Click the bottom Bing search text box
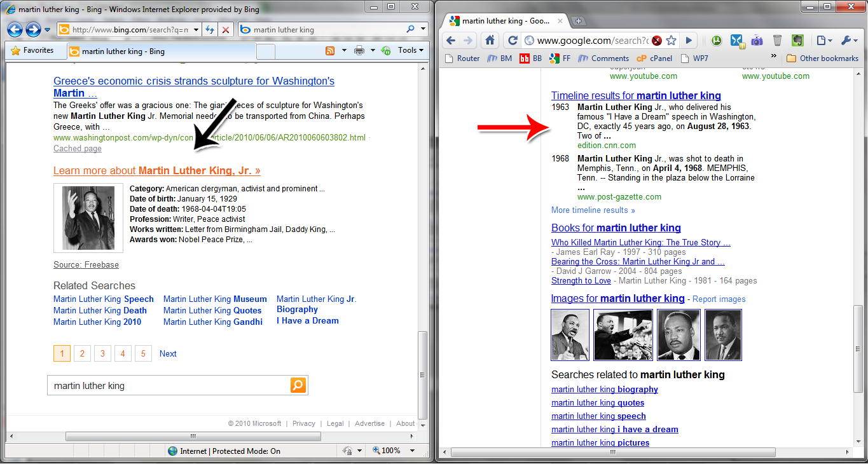868x464 pixels. click(x=169, y=385)
